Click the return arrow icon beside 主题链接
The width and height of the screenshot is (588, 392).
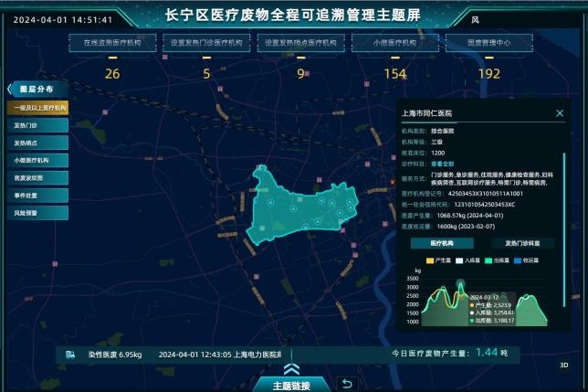click(x=347, y=384)
